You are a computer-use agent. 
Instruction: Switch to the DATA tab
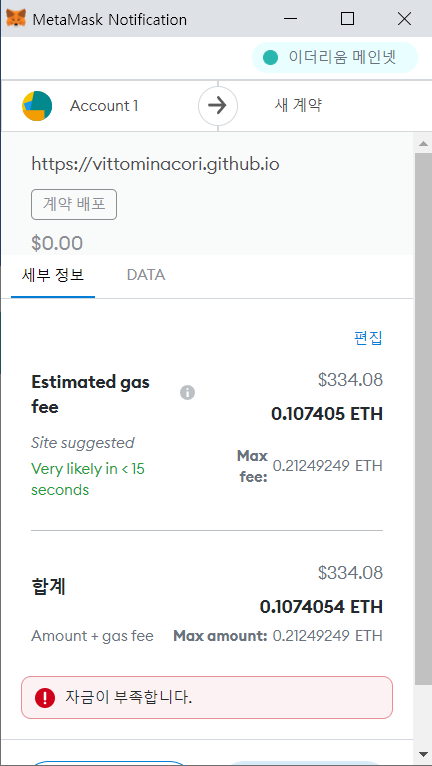click(146, 275)
